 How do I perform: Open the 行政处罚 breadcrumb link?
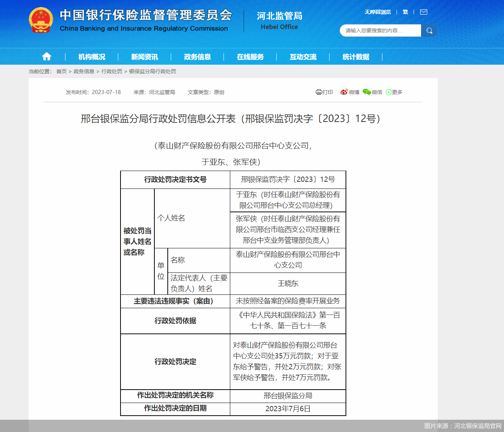tap(112, 71)
